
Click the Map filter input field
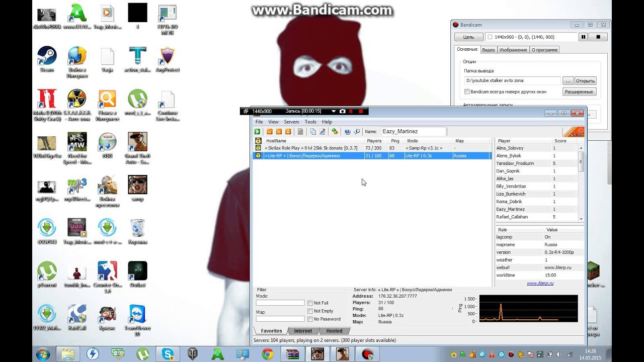280,319
